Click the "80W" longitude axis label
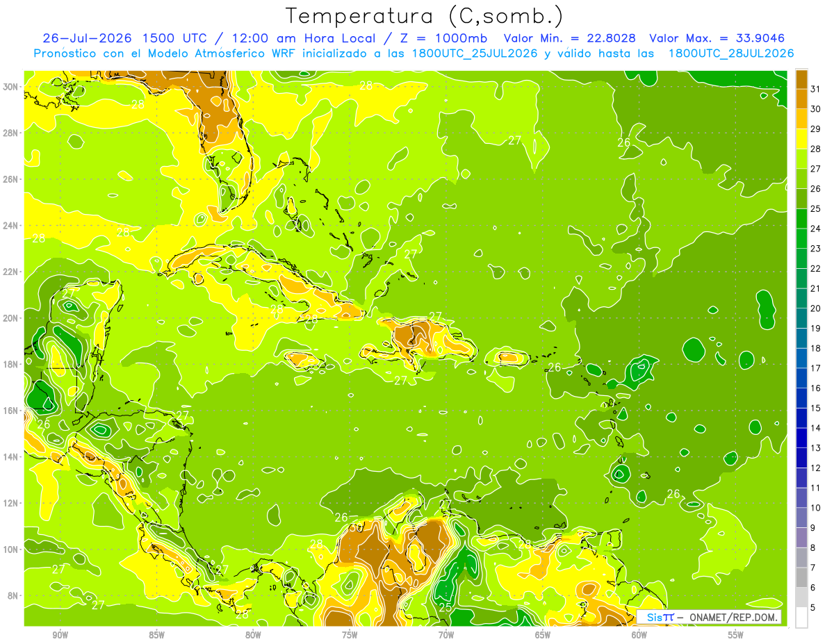This screenshot has height=644, width=834. 253,634
